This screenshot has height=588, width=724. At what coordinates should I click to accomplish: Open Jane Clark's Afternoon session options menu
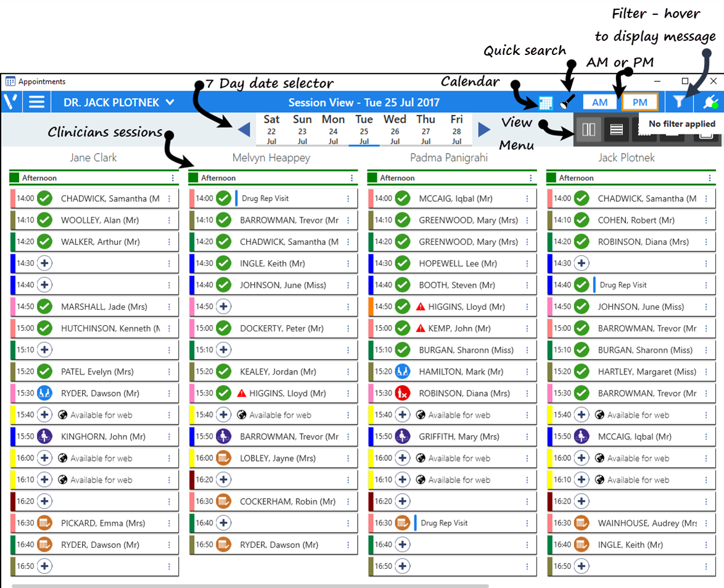(173, 178)
